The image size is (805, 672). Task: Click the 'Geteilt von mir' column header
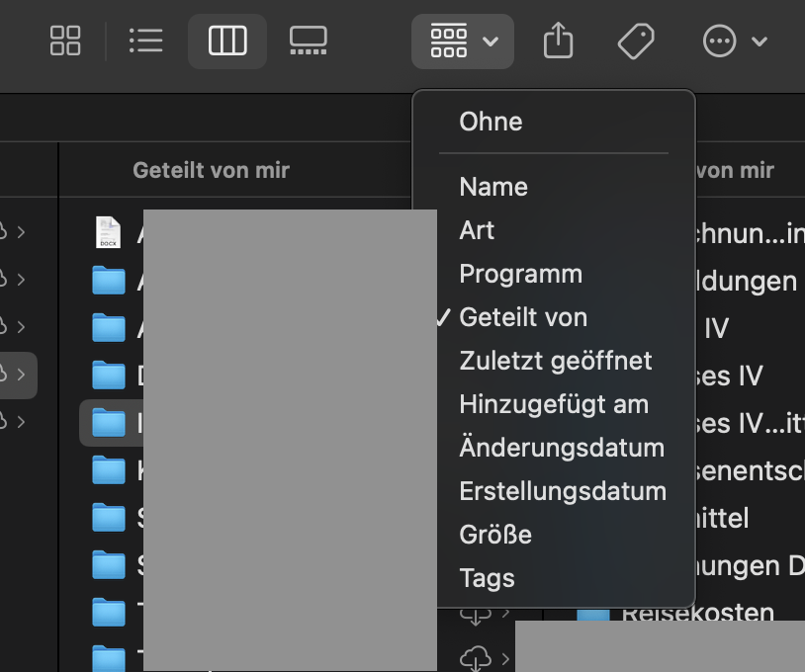(x=211, y=170)
